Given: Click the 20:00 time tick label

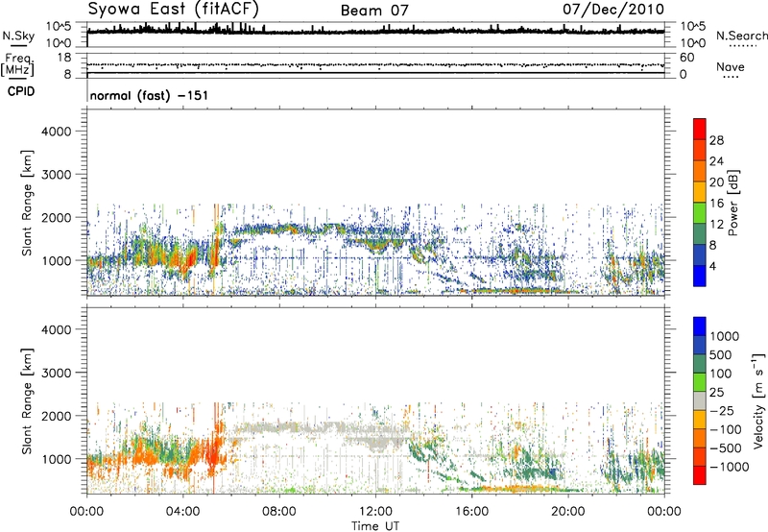Looking at the screenshot, I should coord(567,512).
